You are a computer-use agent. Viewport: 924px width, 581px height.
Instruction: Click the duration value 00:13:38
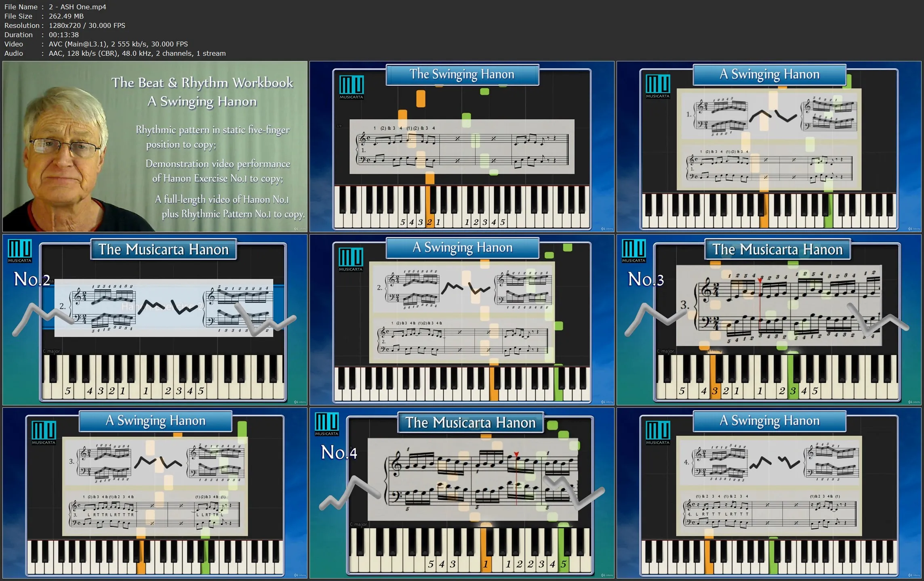click(x=63, y=35)
